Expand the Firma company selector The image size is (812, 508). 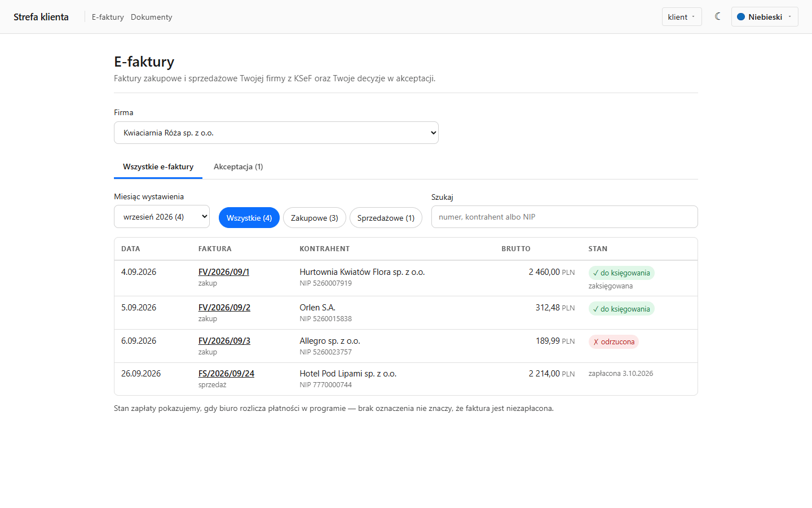276,133
